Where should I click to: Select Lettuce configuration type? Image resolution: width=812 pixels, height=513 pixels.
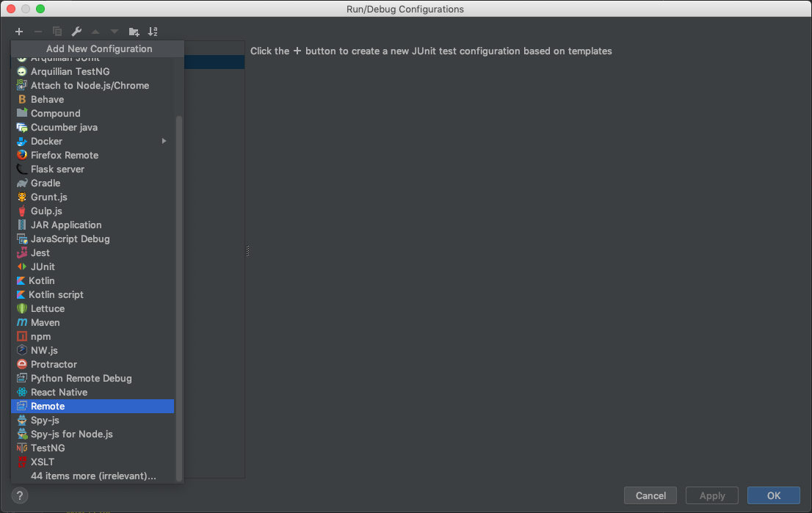coord(93,309)
